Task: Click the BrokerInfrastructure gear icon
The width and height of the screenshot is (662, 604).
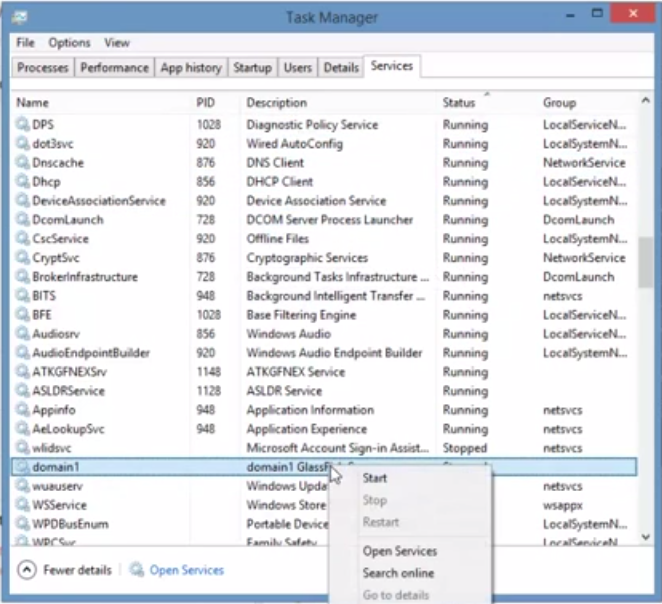Action: tap(22, 276)
